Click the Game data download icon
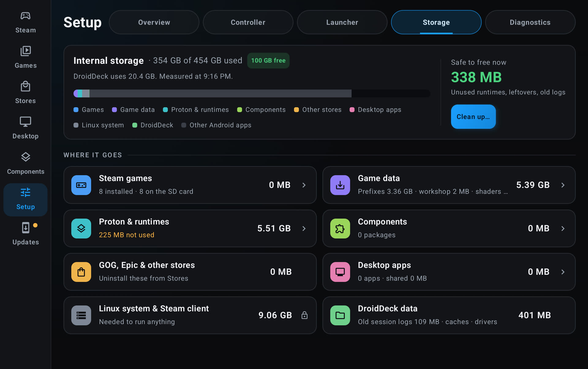The height and width of the screenshot is (369, 588). click(340, 185)
